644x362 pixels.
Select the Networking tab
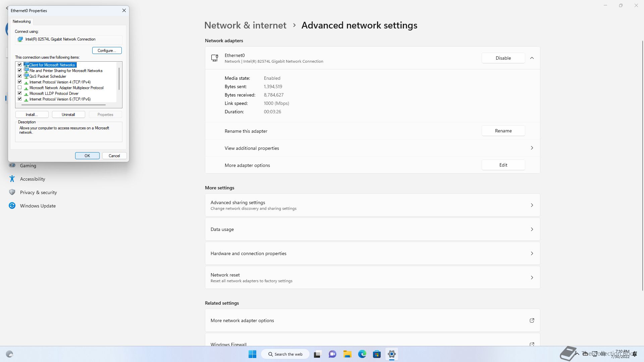(22, 21)
